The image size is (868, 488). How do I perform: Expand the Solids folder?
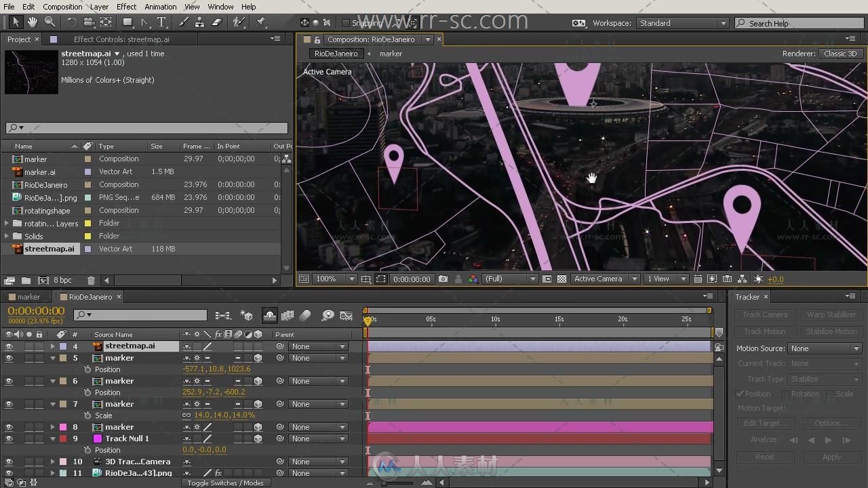(x=7, y=236)
